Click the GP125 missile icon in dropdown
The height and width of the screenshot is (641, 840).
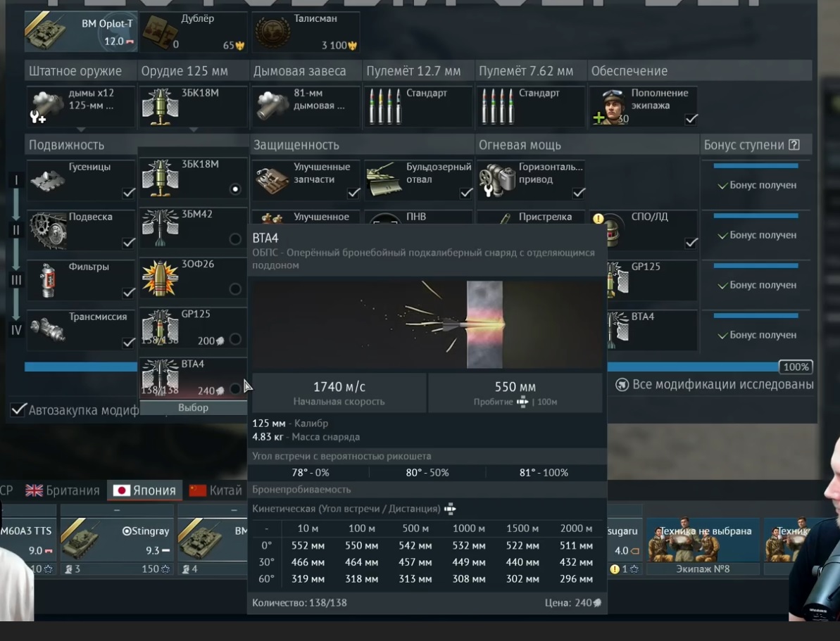[x=160, y=328]
